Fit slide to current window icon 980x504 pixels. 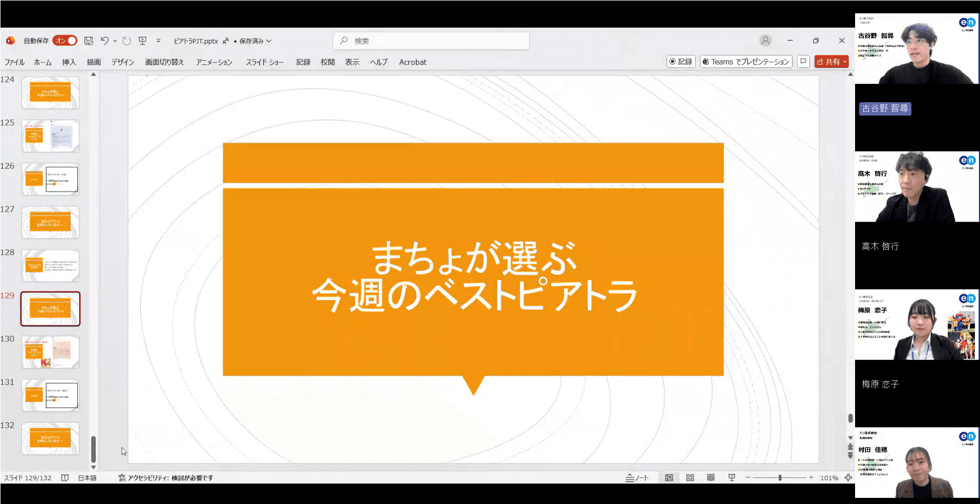[x=848, y=477]
